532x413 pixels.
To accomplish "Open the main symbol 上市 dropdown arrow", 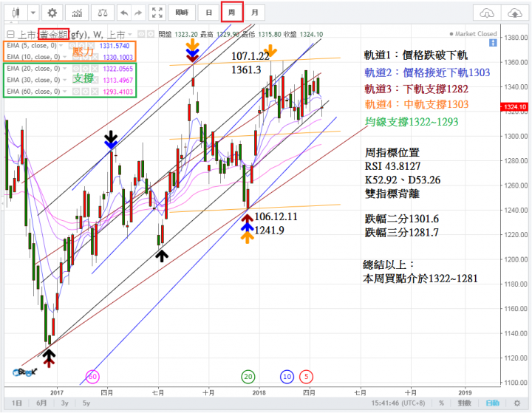I will point(129,34).
